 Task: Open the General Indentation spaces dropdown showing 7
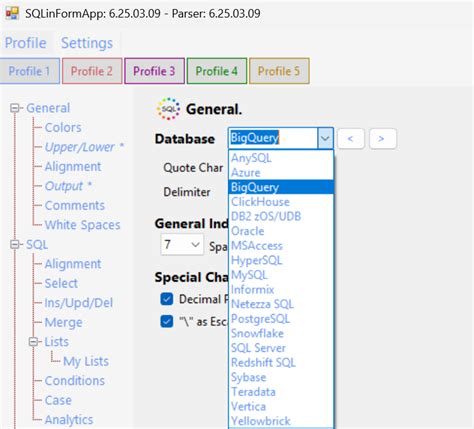coord(182,245)
